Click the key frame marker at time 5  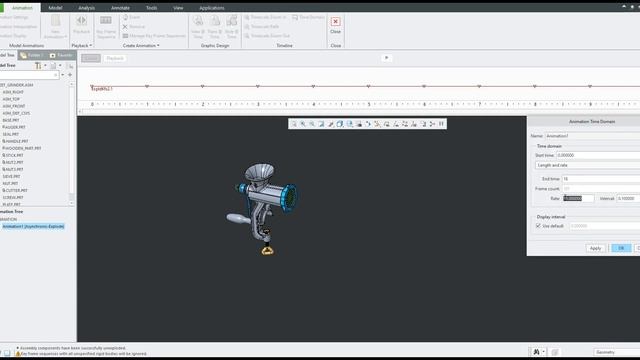(x=368, y=86)
